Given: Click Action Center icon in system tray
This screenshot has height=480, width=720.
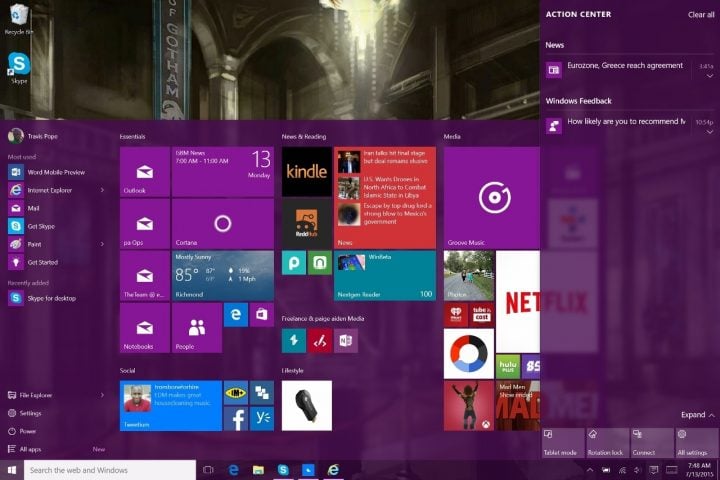Looking at the screenshot, I should pyautogui.click(x=653, y=470).
